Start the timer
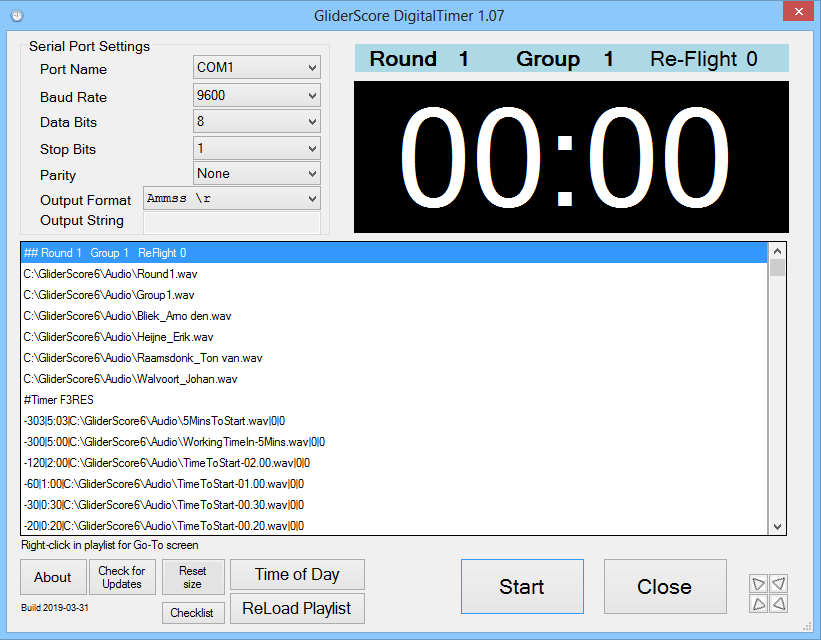The image size is (821, 640). (x=522, y=587)
